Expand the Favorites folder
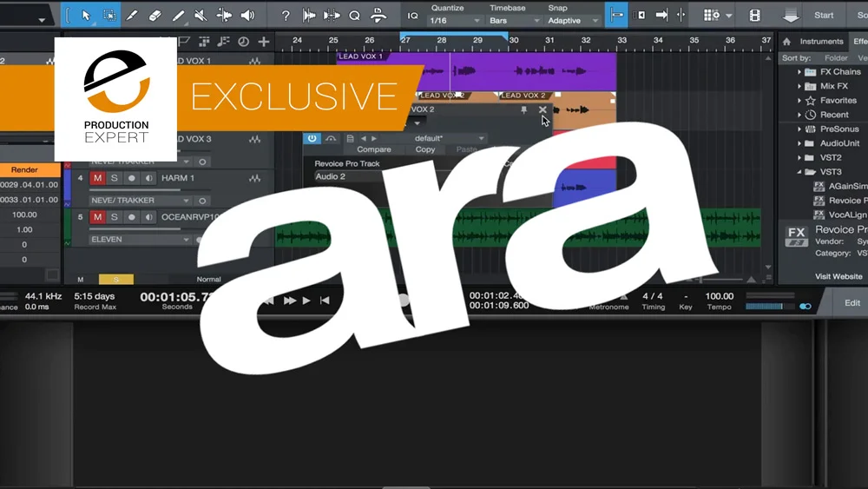The image size is (868, 489). pos(799,101)
